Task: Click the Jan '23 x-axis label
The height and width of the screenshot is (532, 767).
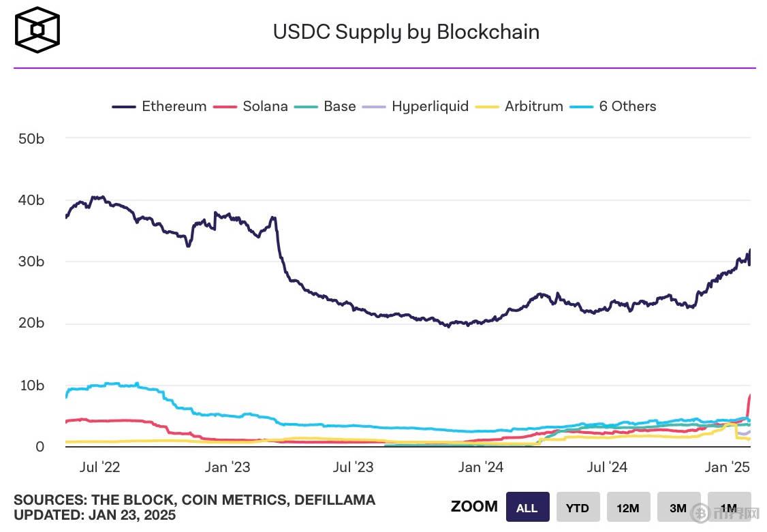Action: 227,467
